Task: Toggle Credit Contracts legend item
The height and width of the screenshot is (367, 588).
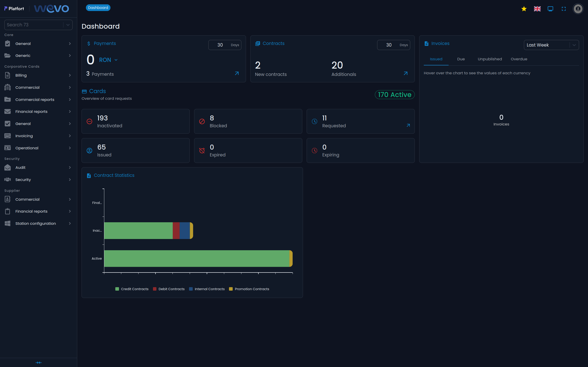Action: point(132,289)
